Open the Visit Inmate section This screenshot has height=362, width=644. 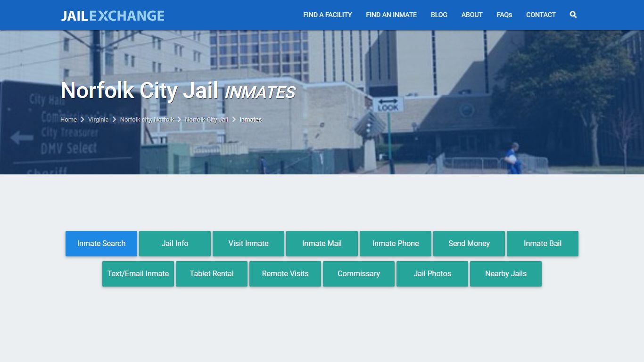click(x=248, y=244)
